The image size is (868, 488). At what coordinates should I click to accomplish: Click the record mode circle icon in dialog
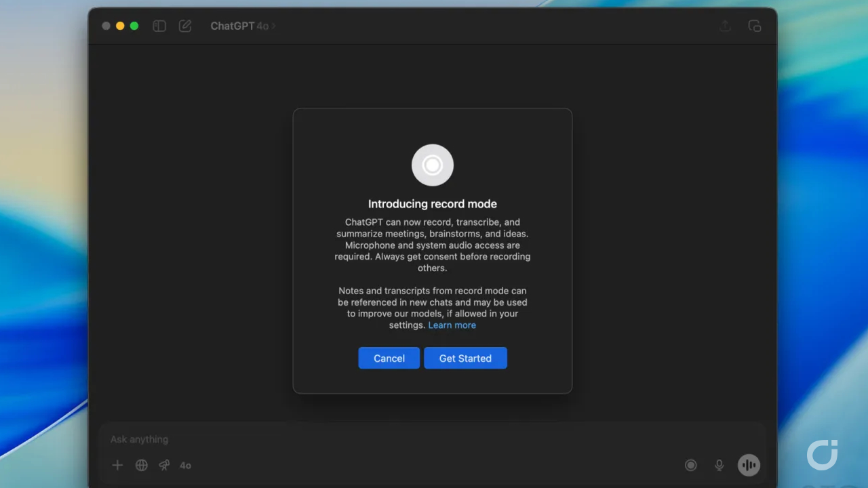tap(433, 165)
